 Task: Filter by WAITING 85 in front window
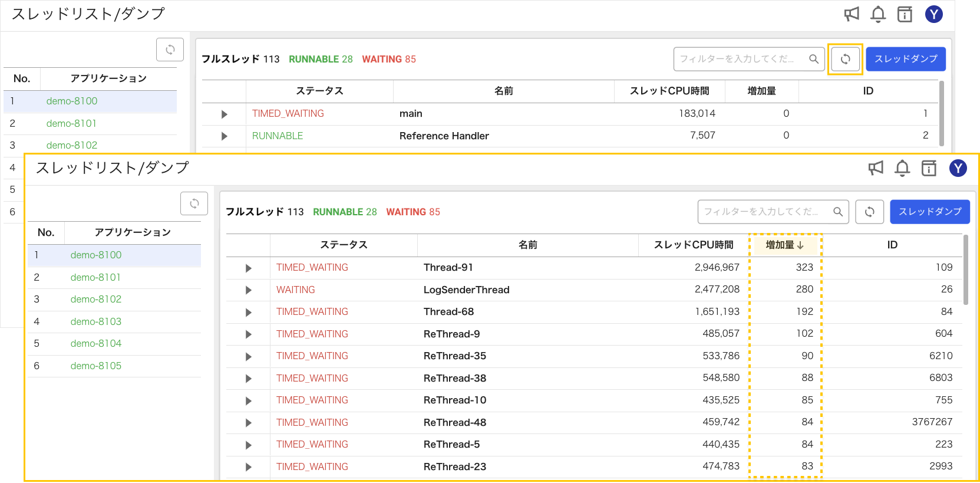[x=413, y=212]
